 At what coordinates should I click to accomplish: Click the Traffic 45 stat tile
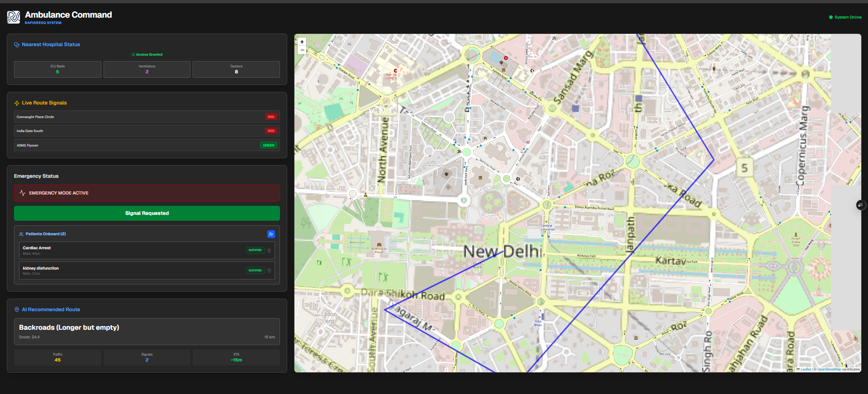tap(57, 357)
